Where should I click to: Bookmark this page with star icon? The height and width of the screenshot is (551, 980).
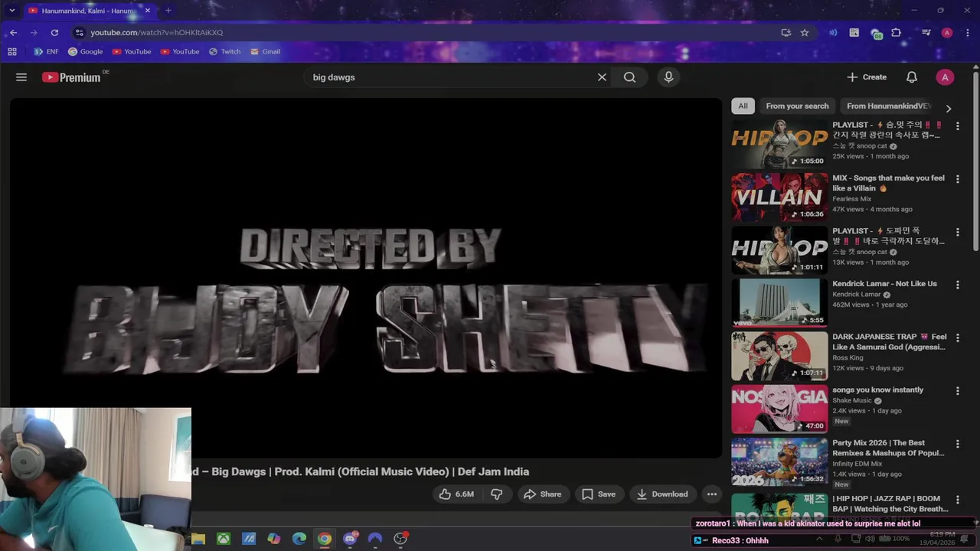805,33
